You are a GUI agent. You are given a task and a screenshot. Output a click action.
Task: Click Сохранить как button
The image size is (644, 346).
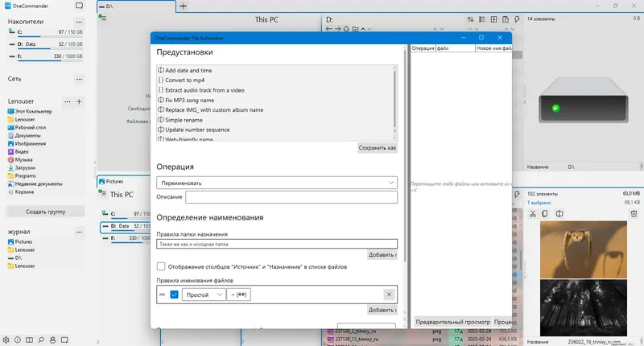pos(378,148)
